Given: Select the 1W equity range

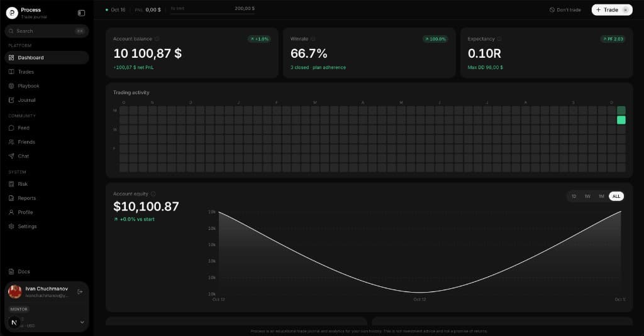Looking at the screenshot, I should click(x=587, y=197).
